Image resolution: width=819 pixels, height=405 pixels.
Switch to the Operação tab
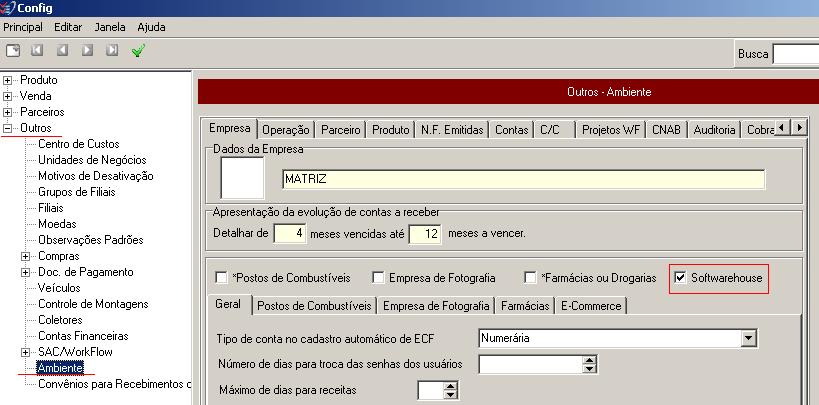tap(286, 130)
